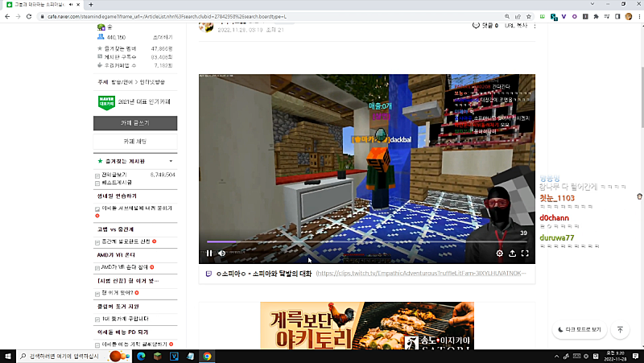Viewport: 644px width, 363px height.
Task: Pause the Twitch clip video
Action: click(x=209, y=254)
